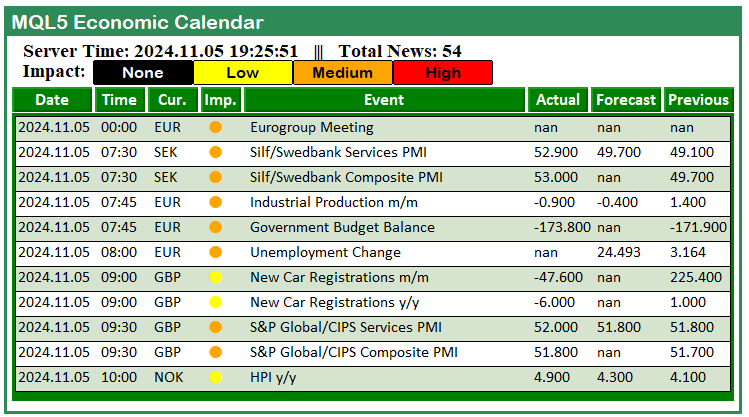Click the Date column header

point(53,100)
